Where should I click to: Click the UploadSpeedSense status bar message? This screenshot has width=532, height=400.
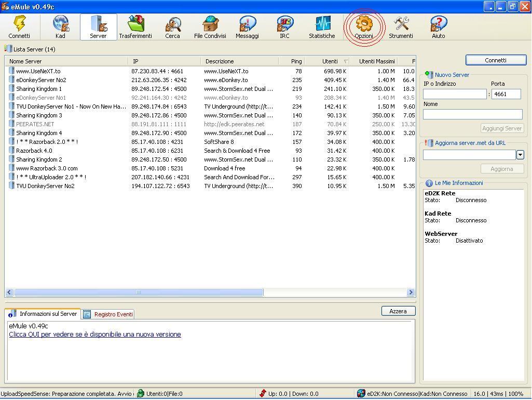point(67,394)
